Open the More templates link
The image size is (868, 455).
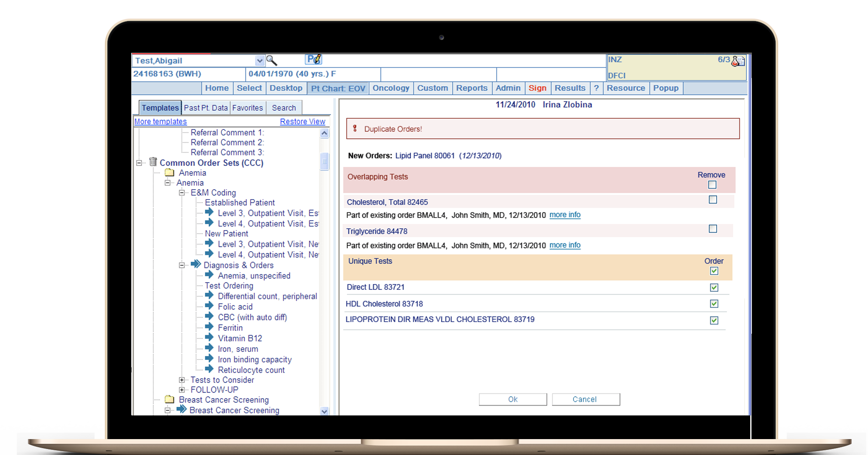[x=160, y=122]
